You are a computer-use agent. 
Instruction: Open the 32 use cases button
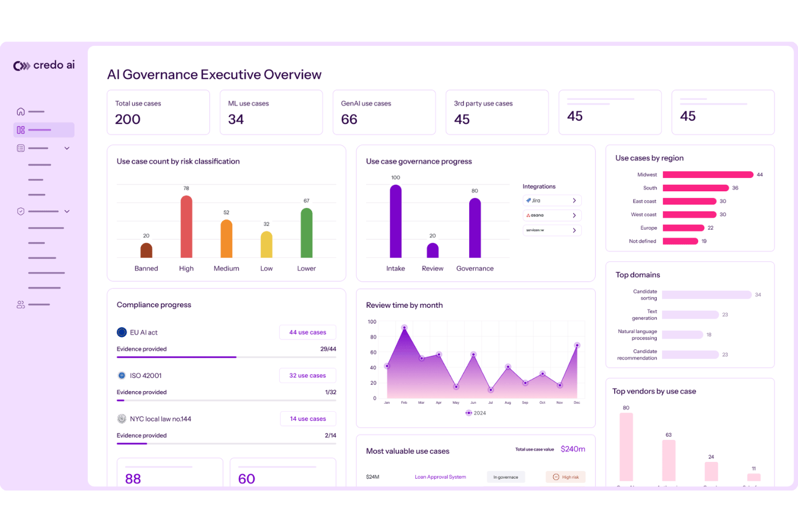(x=308, y=376)
